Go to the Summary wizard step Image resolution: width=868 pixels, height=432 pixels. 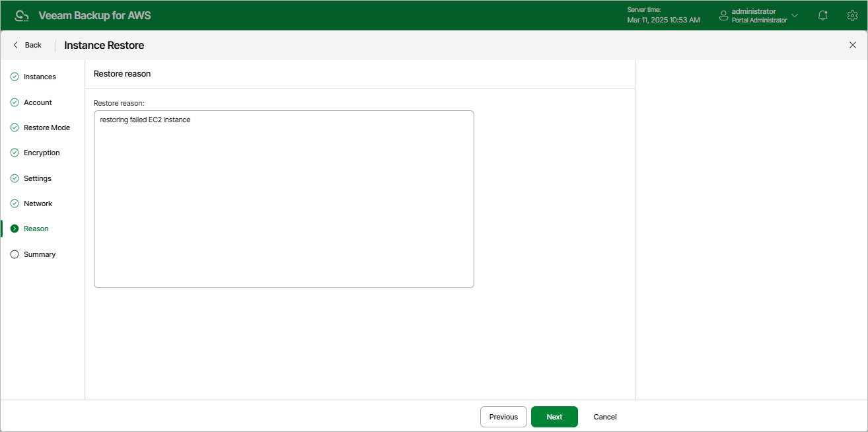point(40,254)
